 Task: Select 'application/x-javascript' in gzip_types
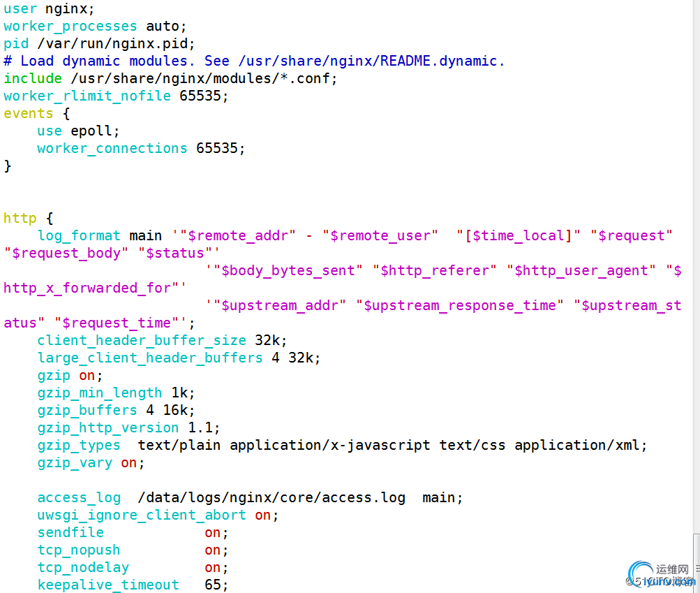click(x=330, y=445)
